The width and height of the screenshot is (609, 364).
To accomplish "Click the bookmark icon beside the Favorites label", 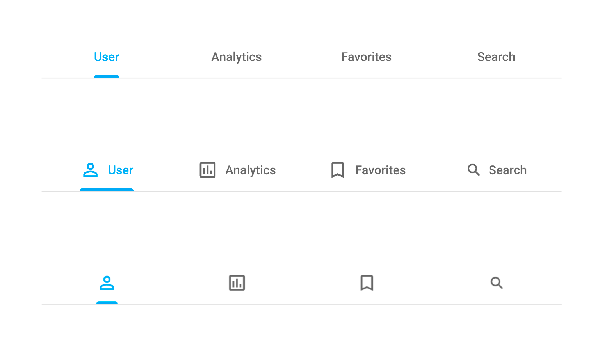I will tap(338, 170).
